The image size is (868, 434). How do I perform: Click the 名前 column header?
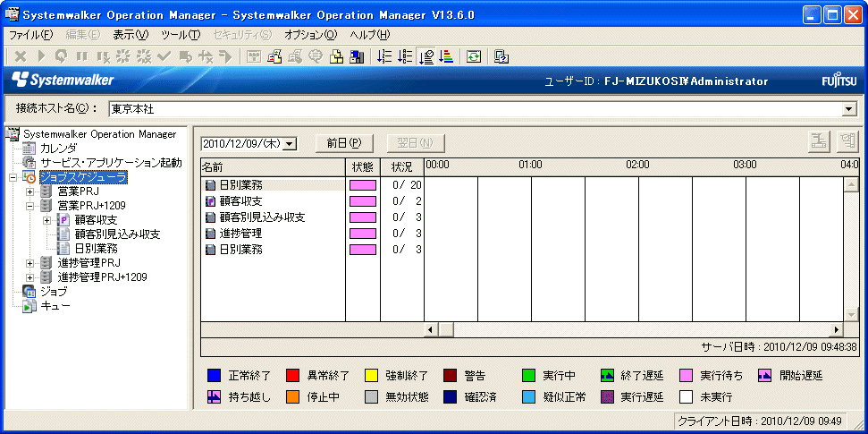point(273,166)
